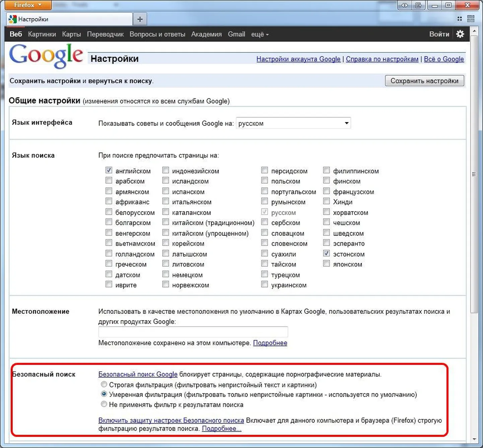The height and width of the screenshot is (448, 483).
Task: Click Включить защиту настроек Безопасного поиска
Action: 171,421
